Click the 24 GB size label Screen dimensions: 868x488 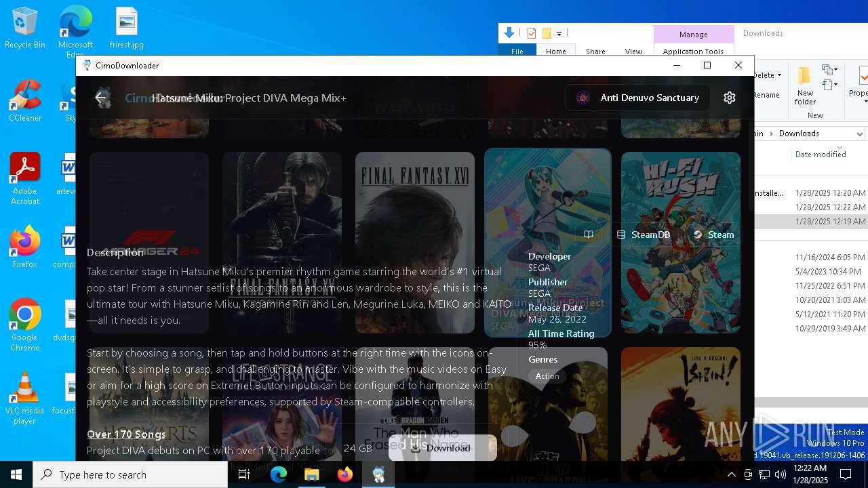pos(358,449)
